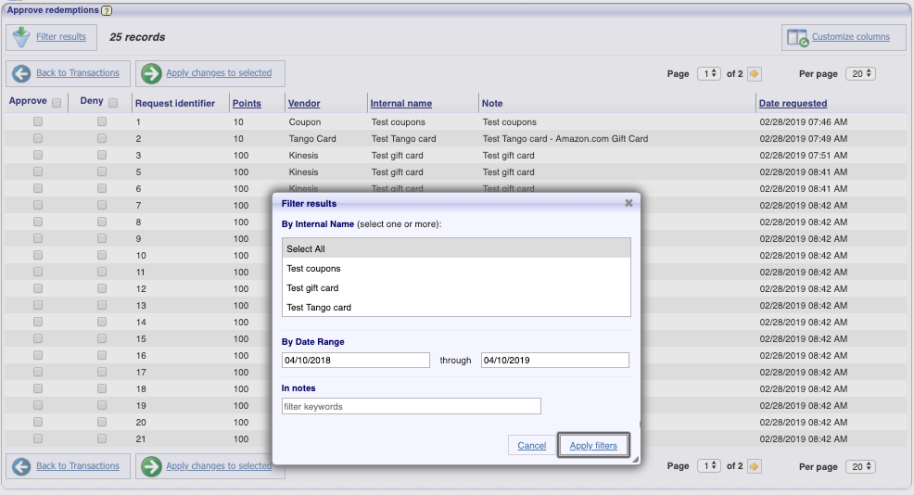Approve request identifier 12
The height and width of the screenshot is (495, 914).
[x=38, y=289]
